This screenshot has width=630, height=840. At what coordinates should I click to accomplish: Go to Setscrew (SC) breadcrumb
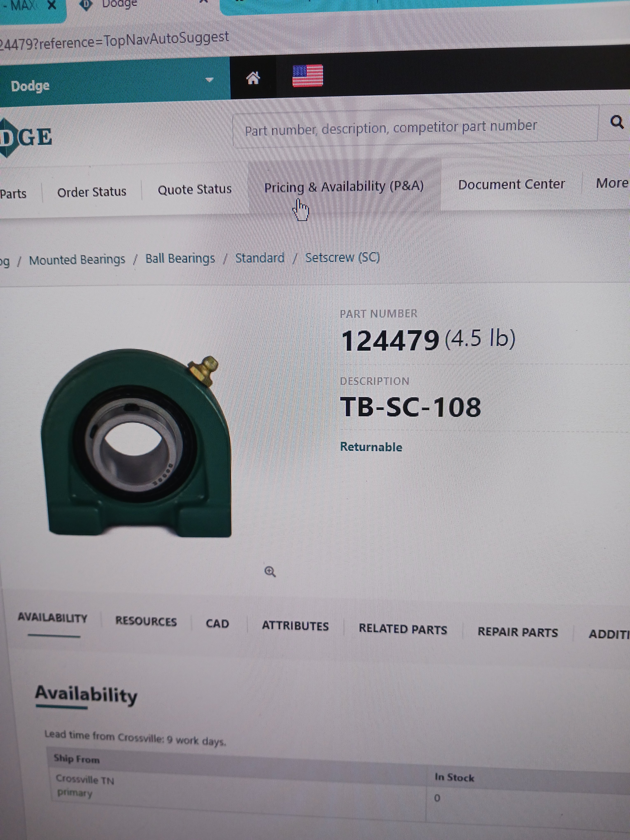(x=342, y=258)
